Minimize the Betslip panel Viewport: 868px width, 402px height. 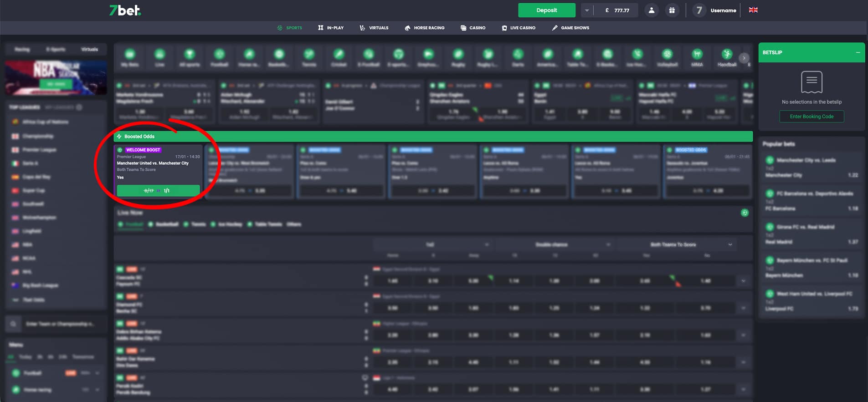coord(858,52)
